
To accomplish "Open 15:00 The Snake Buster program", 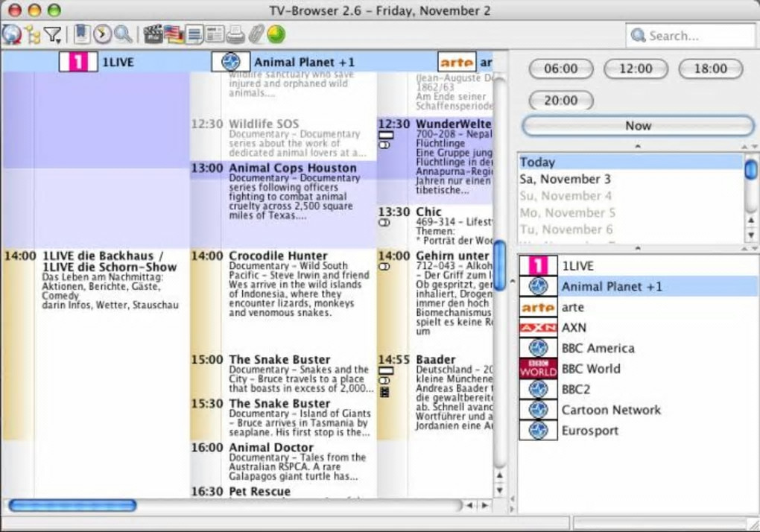I will pos(283,373).
